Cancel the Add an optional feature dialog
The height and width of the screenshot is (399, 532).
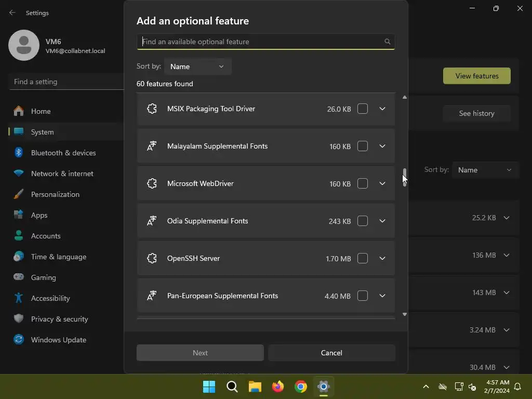click(331, 353)
